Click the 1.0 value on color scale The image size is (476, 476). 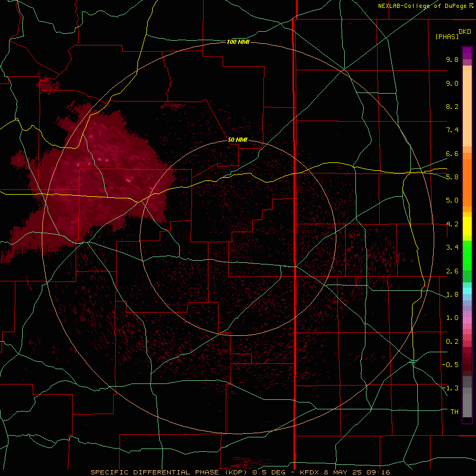(452, 318)
